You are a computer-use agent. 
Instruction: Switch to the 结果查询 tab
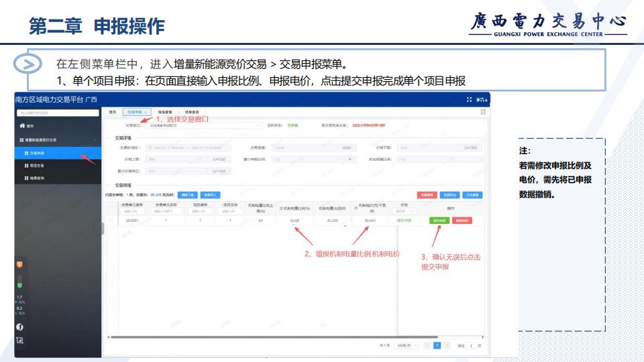click(x=191, y=112)
